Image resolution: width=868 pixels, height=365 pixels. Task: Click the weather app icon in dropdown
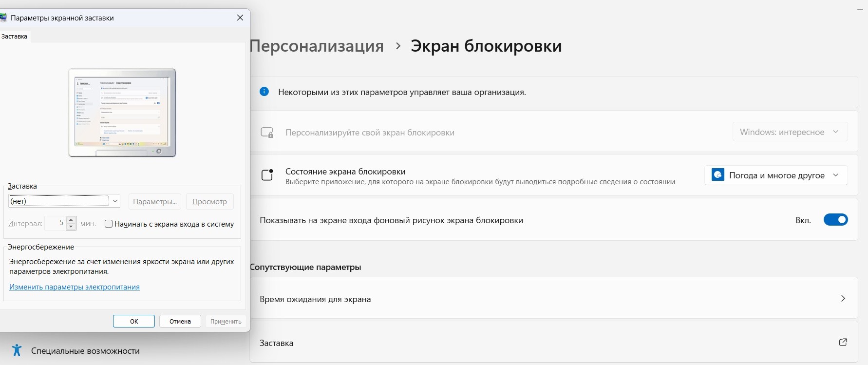[x=717, y=175]
